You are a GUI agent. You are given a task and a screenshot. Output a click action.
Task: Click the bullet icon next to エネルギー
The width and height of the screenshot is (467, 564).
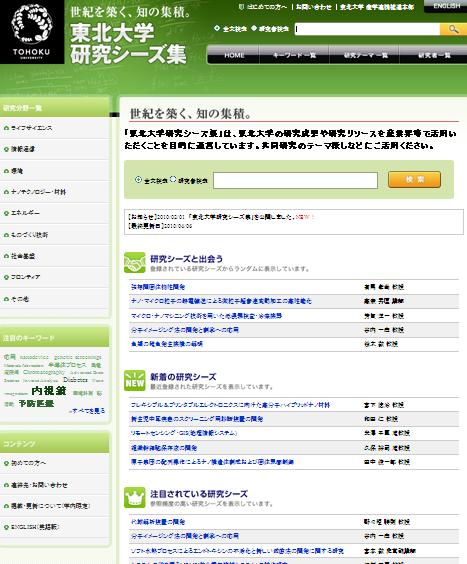[6, 213]
